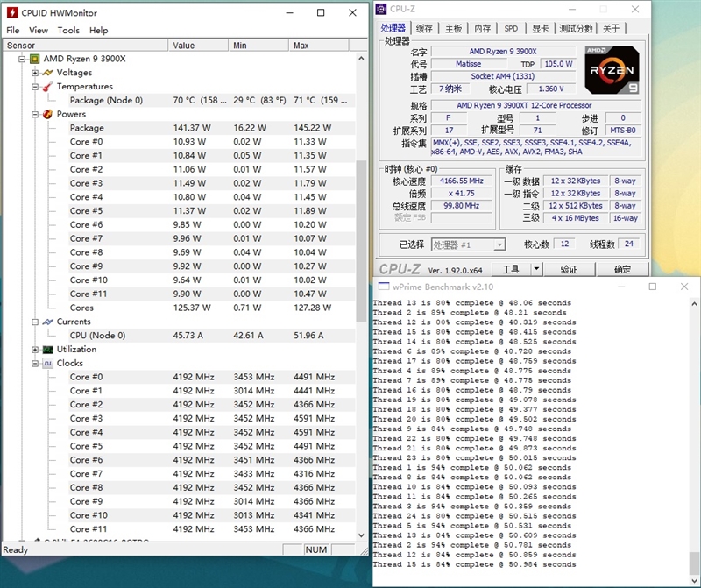The image size is (701, 588).
Task: Click the Powers section icon in sensor tree
Action: pyautogui.click(x=47, y=114)
